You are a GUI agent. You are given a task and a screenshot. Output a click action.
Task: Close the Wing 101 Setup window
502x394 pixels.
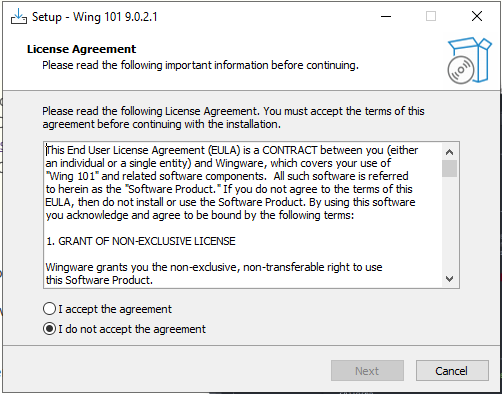[477, 16]
